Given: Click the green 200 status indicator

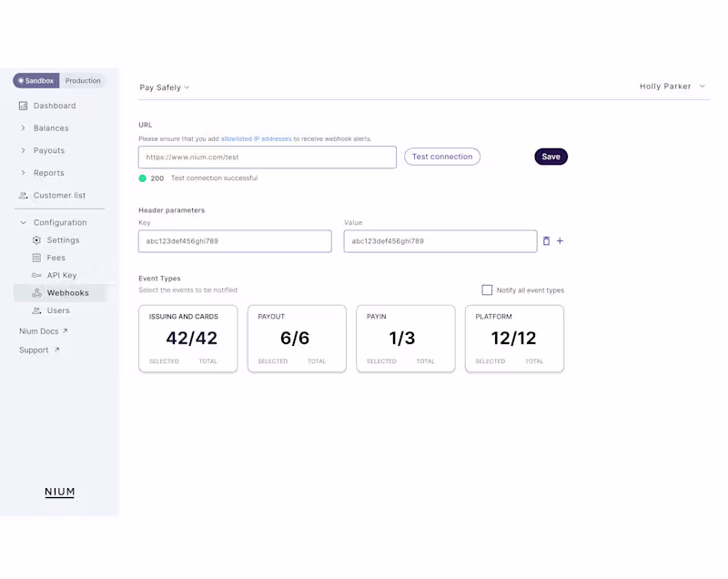Looking at the screenshot, I should point(143,178).
